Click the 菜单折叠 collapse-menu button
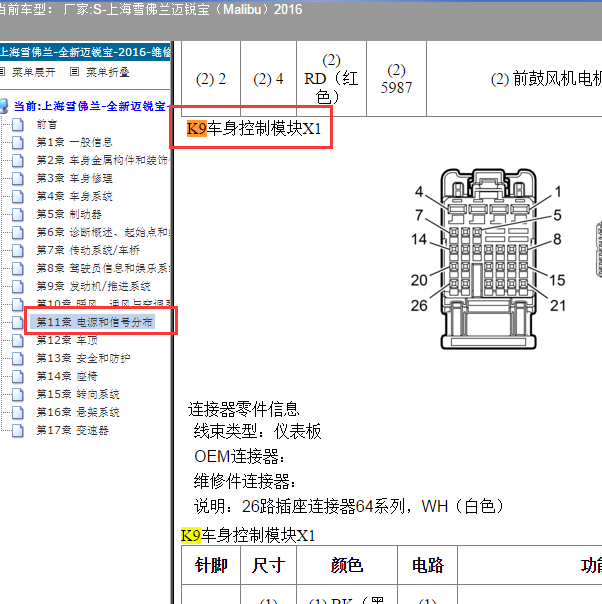Image resolution: width=602 pixels, height=604 pixels. coord(100,72)
